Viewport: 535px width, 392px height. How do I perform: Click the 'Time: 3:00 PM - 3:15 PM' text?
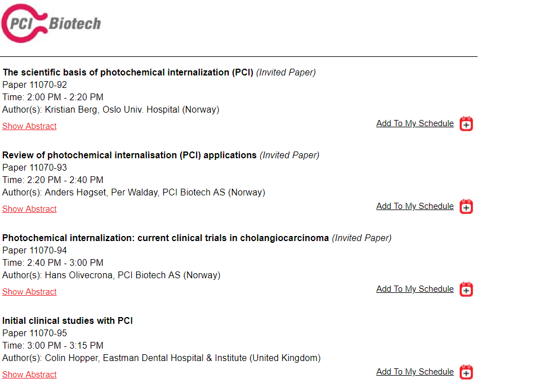52,345
